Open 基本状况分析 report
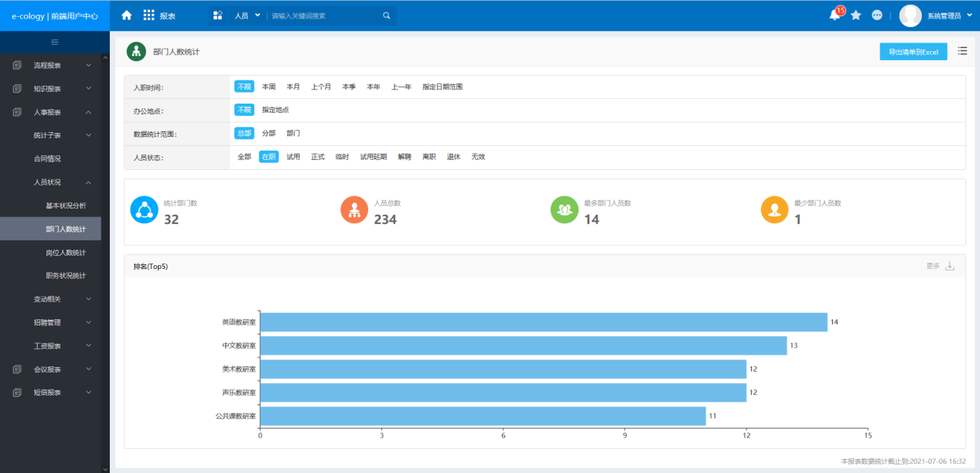Viewport: 980px width, 473px height. coord(66,206)
